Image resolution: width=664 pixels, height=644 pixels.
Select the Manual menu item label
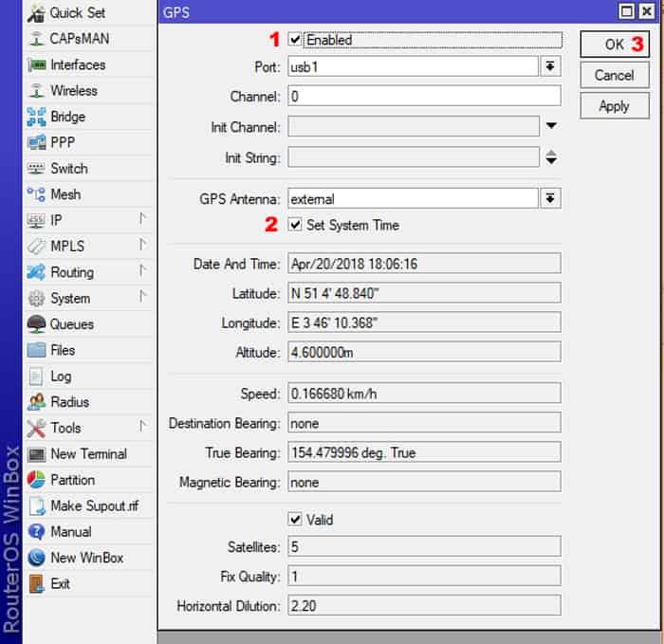tap(71, 532)
